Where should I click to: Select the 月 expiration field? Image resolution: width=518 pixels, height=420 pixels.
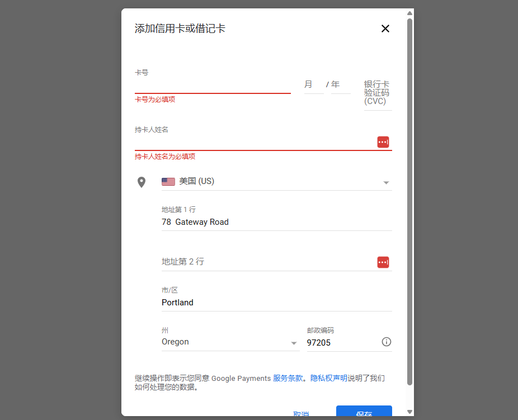(313, 86)
